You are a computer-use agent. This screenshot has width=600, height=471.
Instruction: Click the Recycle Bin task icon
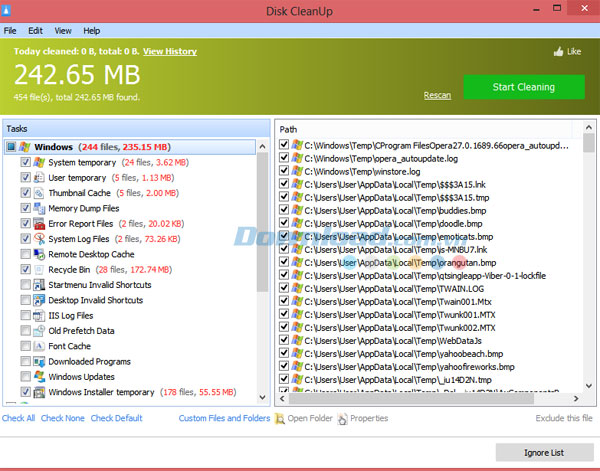39,270
